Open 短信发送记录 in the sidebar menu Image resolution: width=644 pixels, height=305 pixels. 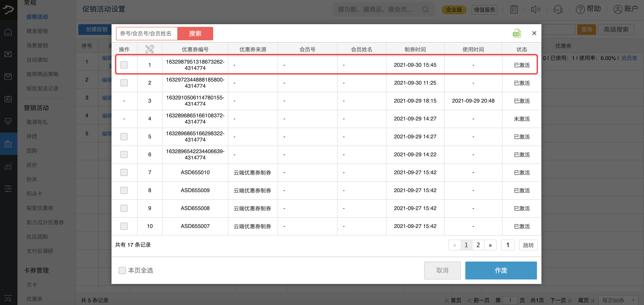click(43, 88)
